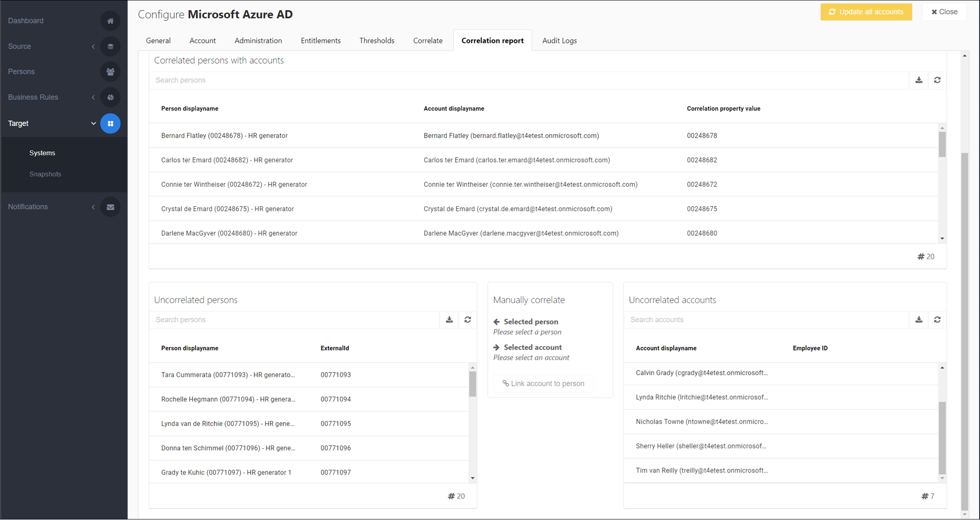Open Snapshots in sidebar
Viewport: 980px width, 520px height.
45,175
